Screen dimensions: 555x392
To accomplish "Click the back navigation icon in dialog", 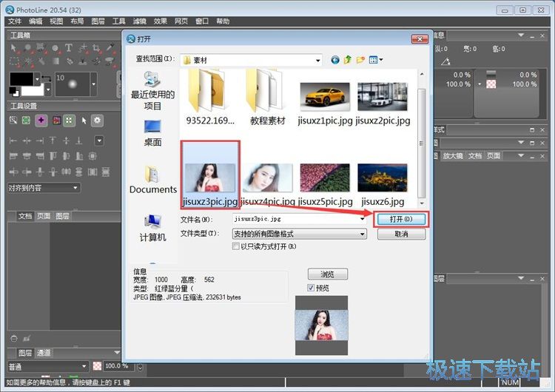I will [x=335, y=59].
